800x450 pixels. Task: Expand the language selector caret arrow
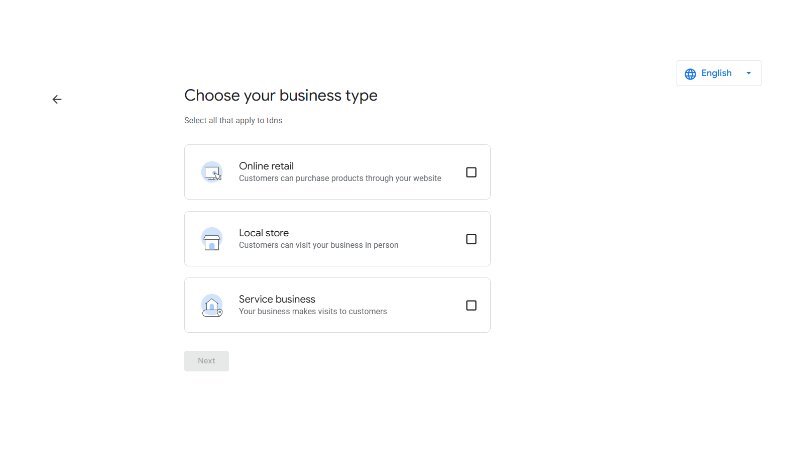[x=748, y=73]
